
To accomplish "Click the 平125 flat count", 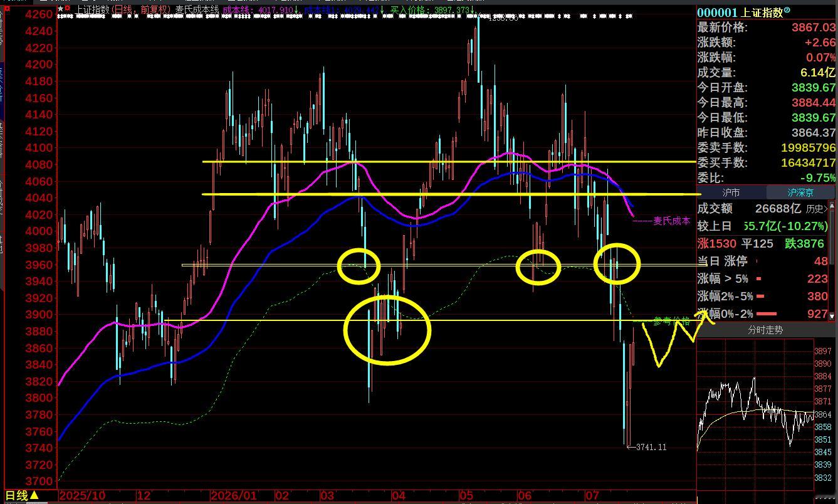I will point(757,244).
